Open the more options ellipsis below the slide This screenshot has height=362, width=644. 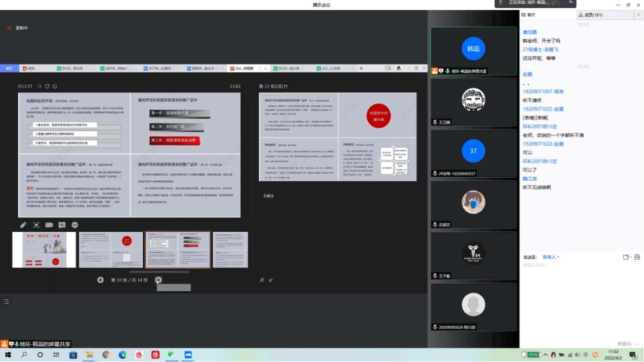click(74, 225)
